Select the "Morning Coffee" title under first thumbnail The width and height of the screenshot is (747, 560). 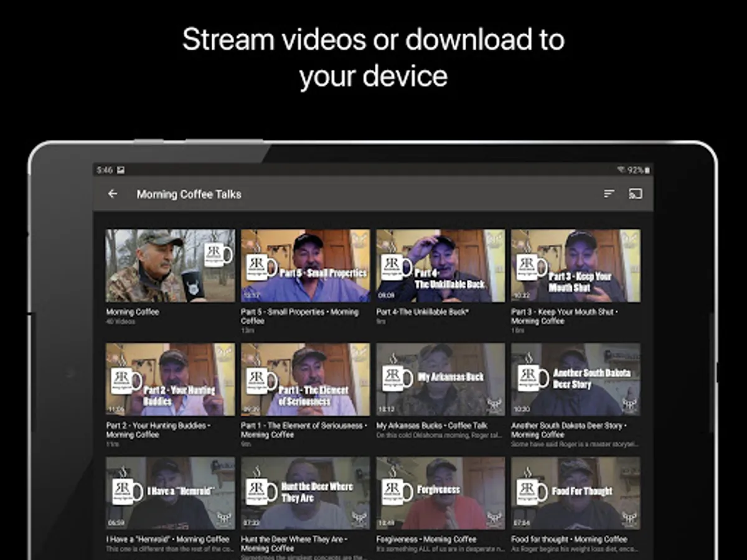coord(133,312)
